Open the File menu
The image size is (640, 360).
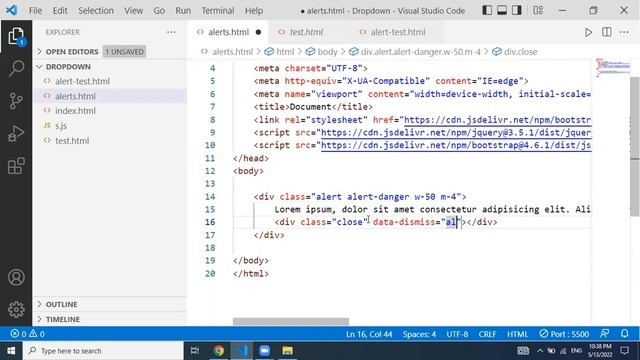35,11
